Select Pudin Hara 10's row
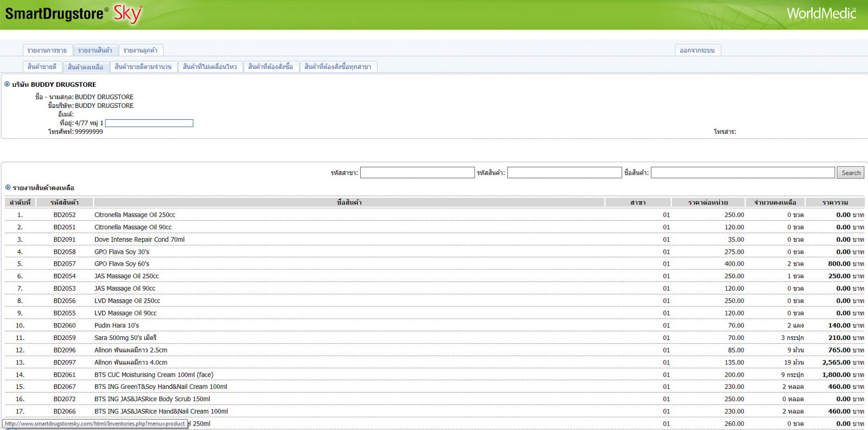The image size is (868, 430). tap(434, 325)
